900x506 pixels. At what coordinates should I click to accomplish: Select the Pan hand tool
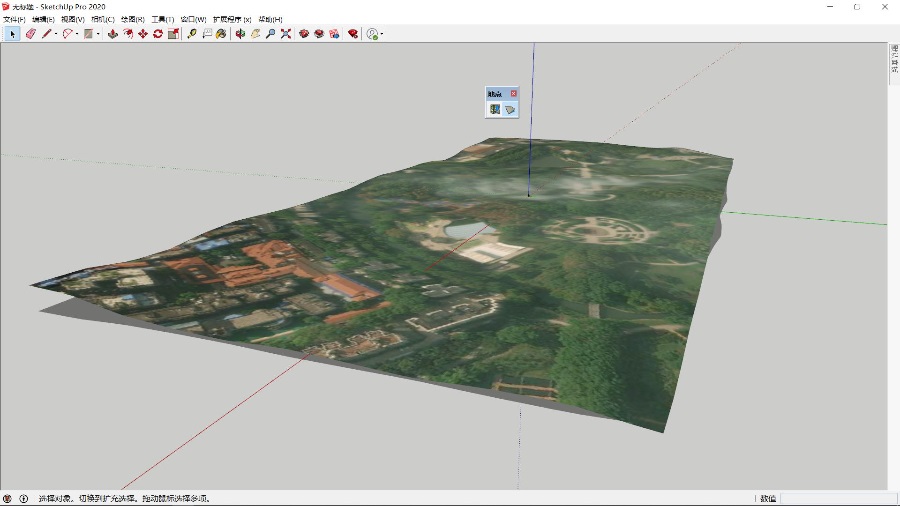[255, 34]
